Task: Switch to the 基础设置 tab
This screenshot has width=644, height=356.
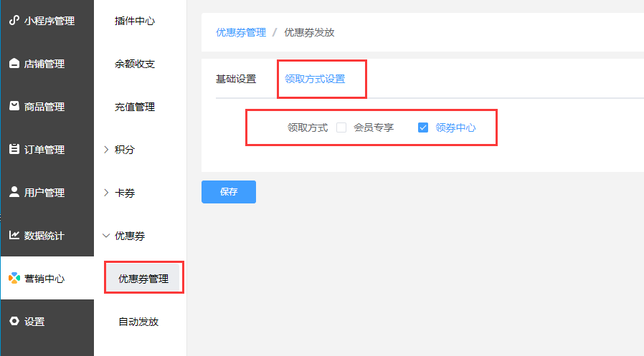Action: (x=236, y=79)
